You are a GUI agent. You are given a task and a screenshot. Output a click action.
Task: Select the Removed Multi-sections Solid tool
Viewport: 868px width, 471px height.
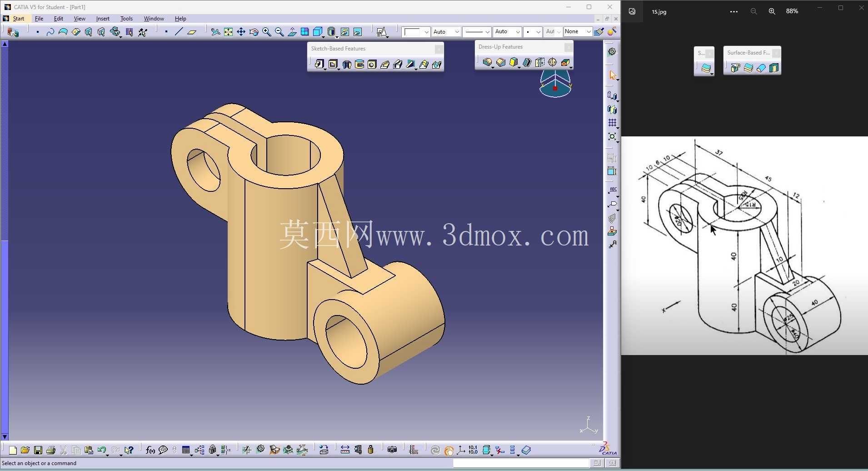(x=437, y=64)
